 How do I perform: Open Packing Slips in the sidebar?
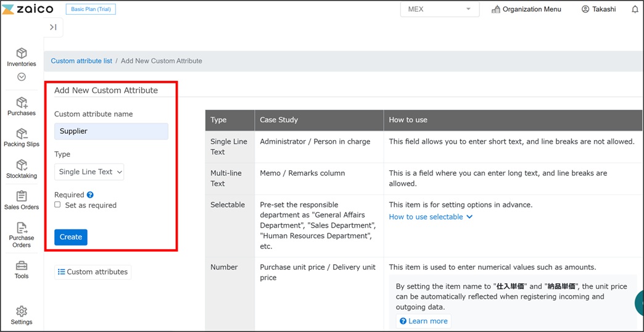22,138
